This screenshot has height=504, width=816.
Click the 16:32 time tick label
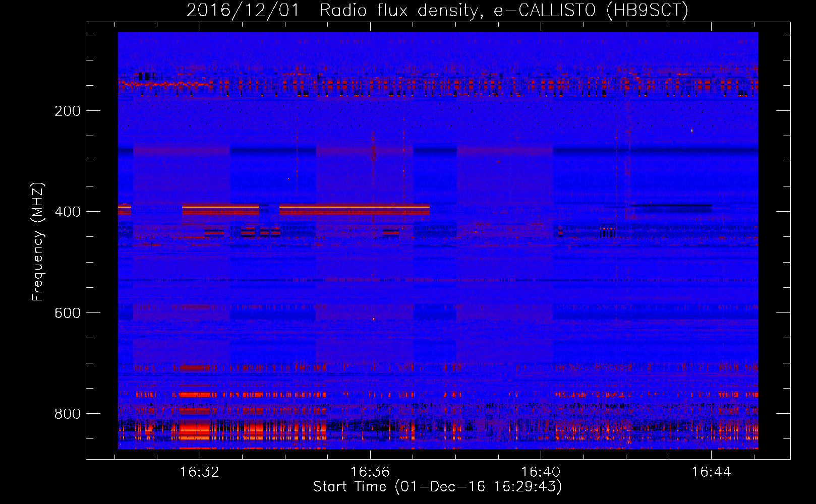[x=200, y=472]
